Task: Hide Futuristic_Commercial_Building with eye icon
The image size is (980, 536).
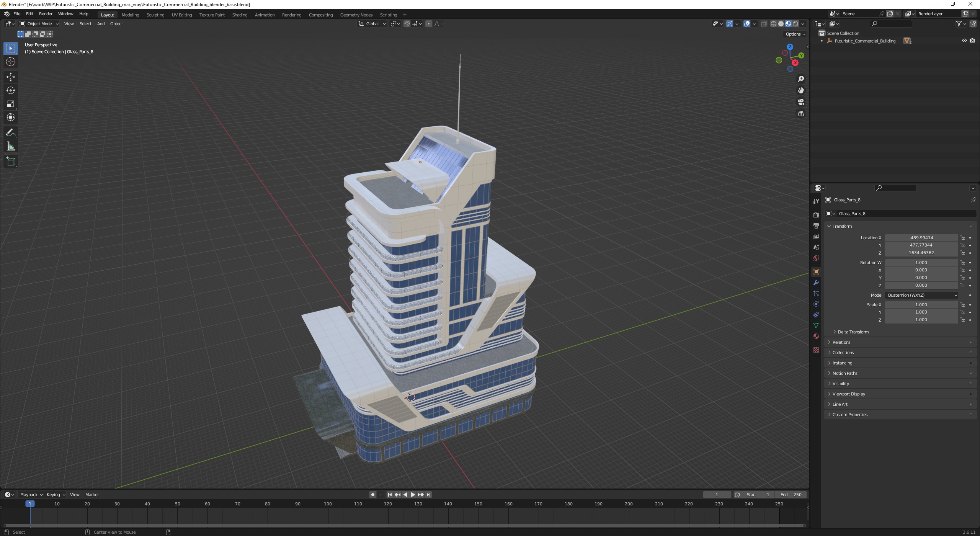Action: [964, 41]
